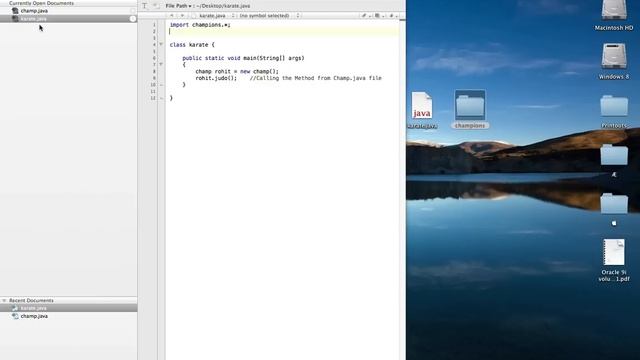Click the fold end marker on line 12
The image size is (640, 360).
coord(161,98)
